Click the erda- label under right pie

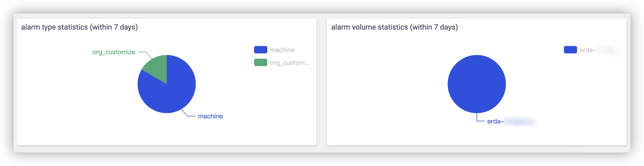coord(495,121)
